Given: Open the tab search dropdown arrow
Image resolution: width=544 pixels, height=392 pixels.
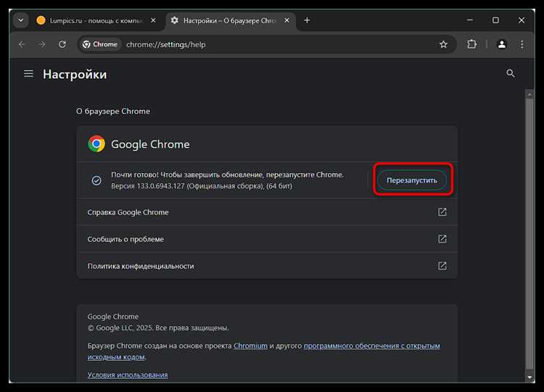Looking at the screenshot, I should coord(21,20).
